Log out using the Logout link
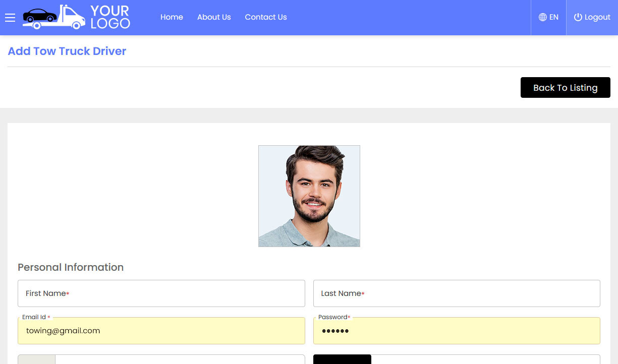This screenshot has width=618, height=364. (x=592, y=18)
